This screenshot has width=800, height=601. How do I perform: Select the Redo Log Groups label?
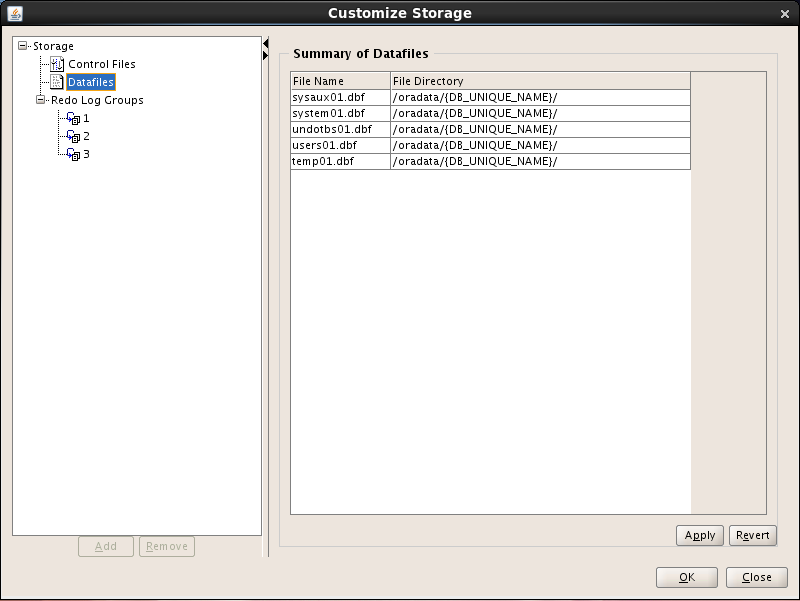click(x=97, y=100)
